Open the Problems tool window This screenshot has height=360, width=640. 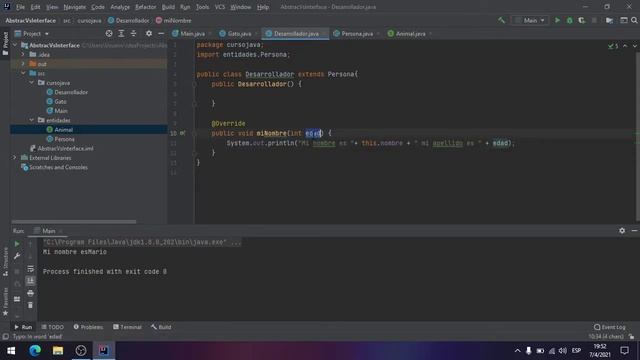pos(88,327)
